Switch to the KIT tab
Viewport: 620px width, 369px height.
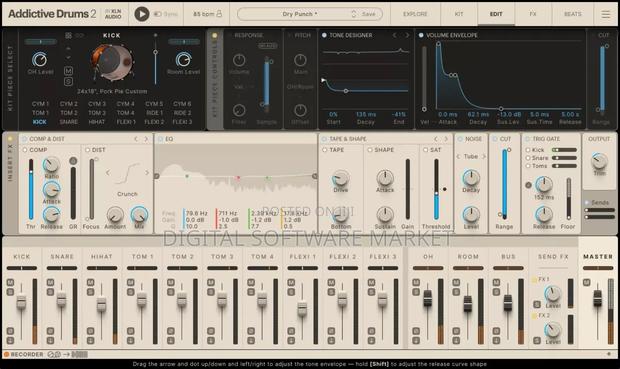tap(459, 14)
